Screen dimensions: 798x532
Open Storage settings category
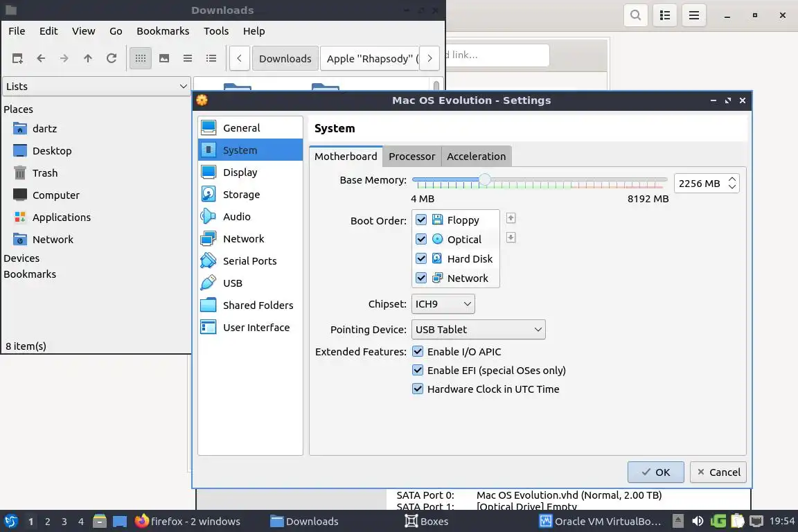coord(250,195)
